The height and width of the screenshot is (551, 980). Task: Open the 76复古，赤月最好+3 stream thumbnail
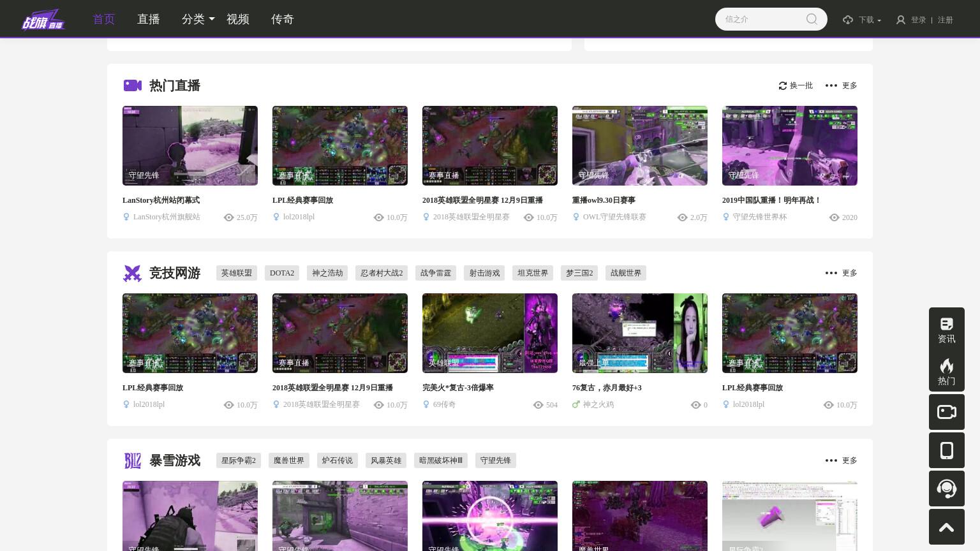640,333
